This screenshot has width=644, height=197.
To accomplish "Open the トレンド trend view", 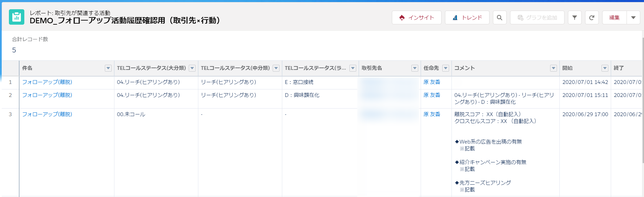I will coord(467,17).
